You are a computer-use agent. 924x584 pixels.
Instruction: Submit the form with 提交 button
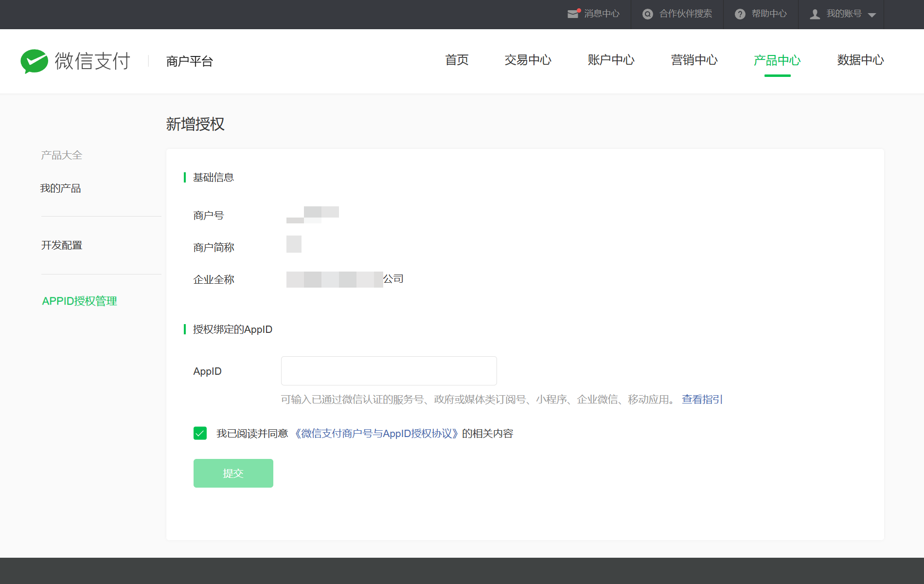pyautogui.click(x=233, y=473)
